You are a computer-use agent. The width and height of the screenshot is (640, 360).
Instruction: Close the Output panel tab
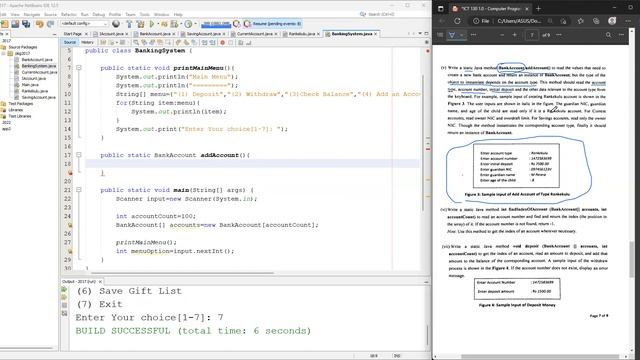coord(100,282)
